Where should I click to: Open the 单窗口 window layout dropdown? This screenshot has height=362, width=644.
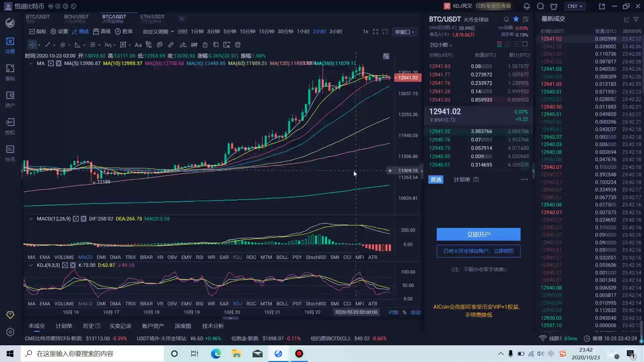click(405, 32)
